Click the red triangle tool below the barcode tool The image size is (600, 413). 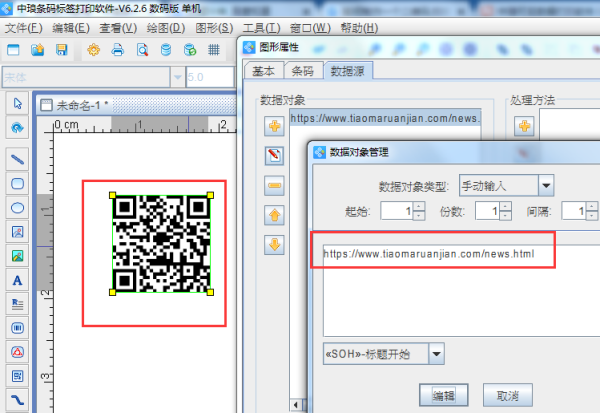(17, 352)
